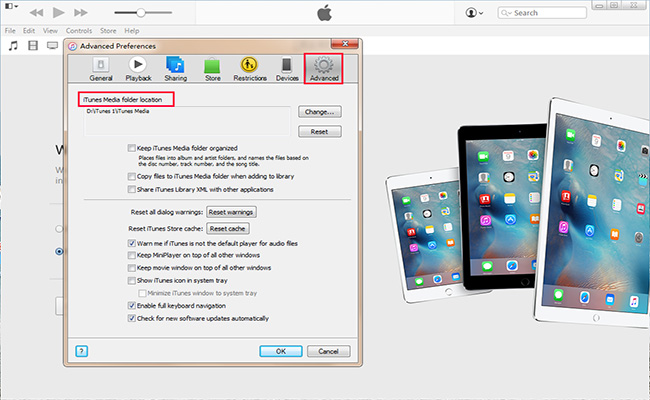Screen dimensions: 650x400
Task: Open the Playback preferences tab
Action: pos(138,69)
